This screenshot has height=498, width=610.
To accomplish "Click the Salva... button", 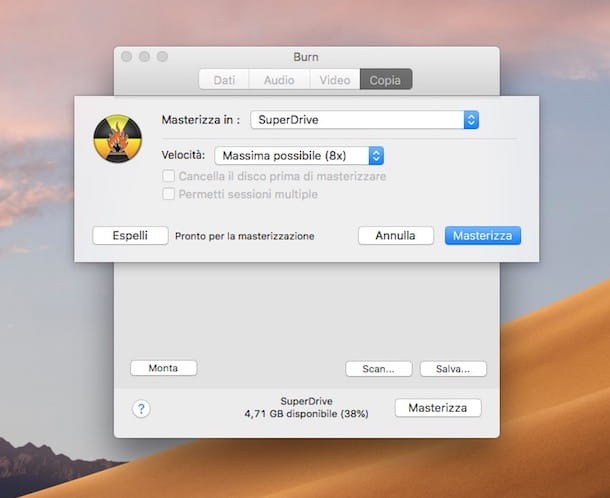I will point(453,369).
